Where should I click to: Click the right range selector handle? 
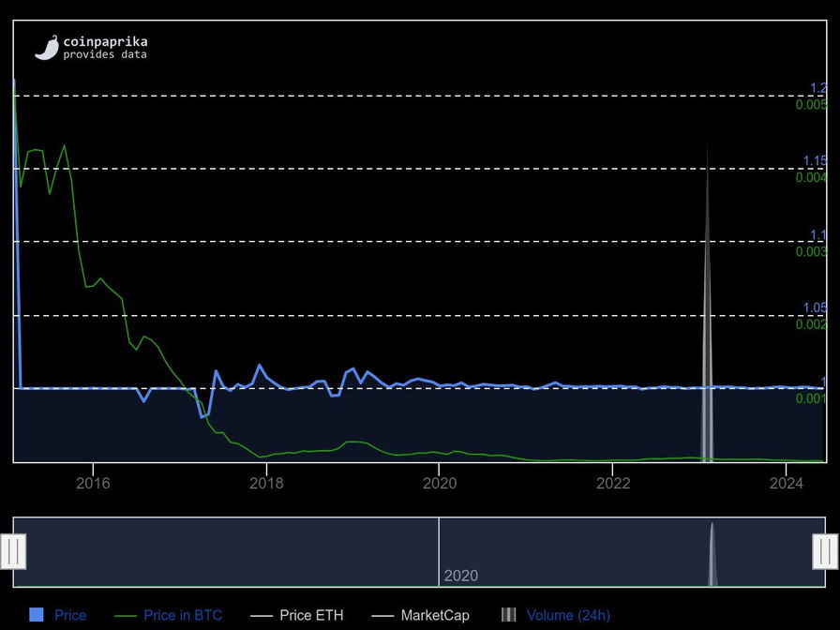[825, 551]
